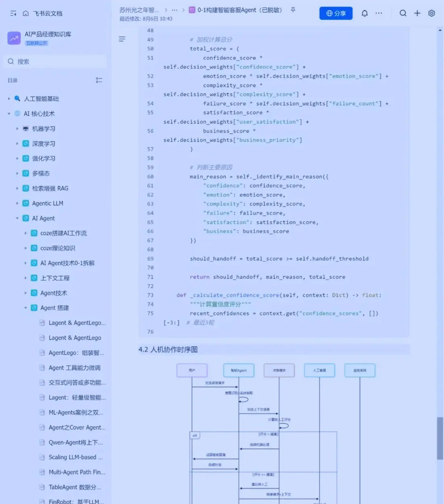Open the search magnifier in top bar

(x=403, y=13)
